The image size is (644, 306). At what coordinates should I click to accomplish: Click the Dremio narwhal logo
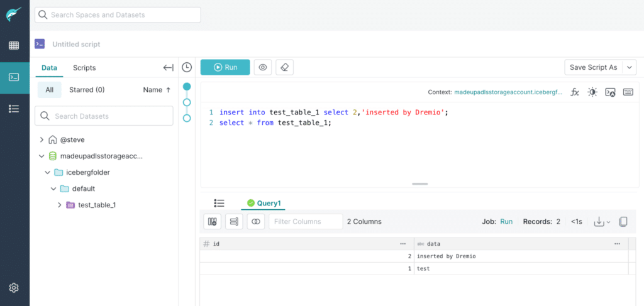click(x=14, y=14)
